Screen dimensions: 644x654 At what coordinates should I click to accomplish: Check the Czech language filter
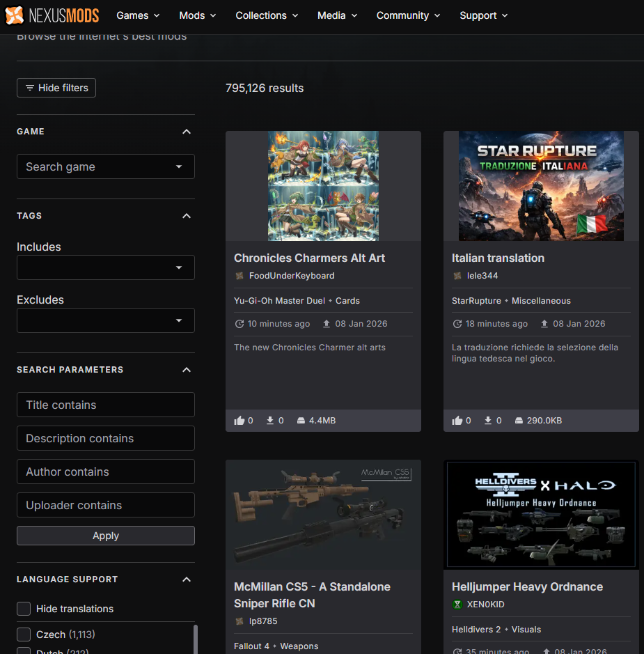(24, 634)
